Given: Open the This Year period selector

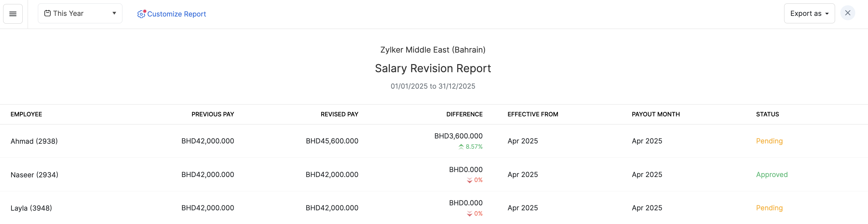Looking at the screenshot, I should pyautogui.click(x=80, y=13).
